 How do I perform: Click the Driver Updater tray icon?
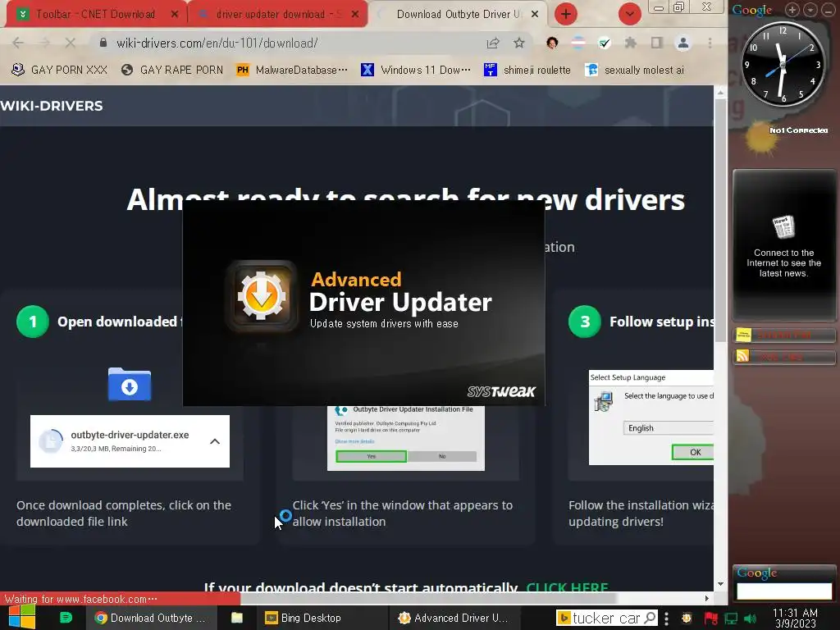coord(687,619)
